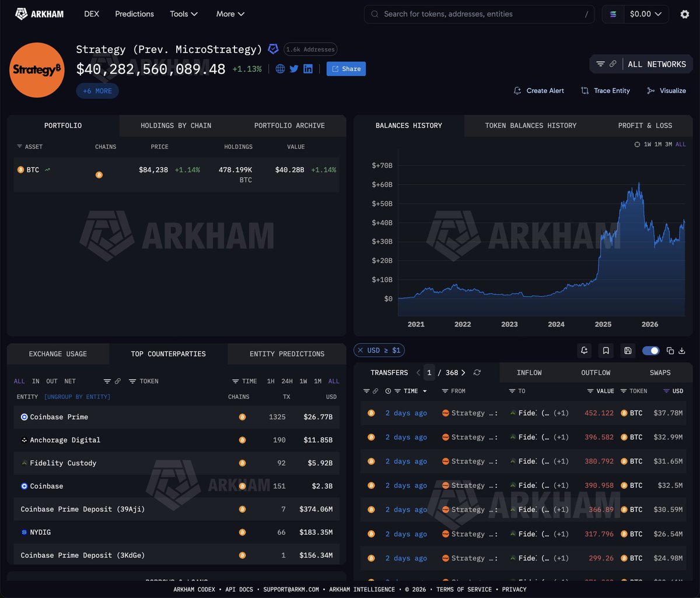
Task: Click the blue Share button
Action: tap(346, 69)
